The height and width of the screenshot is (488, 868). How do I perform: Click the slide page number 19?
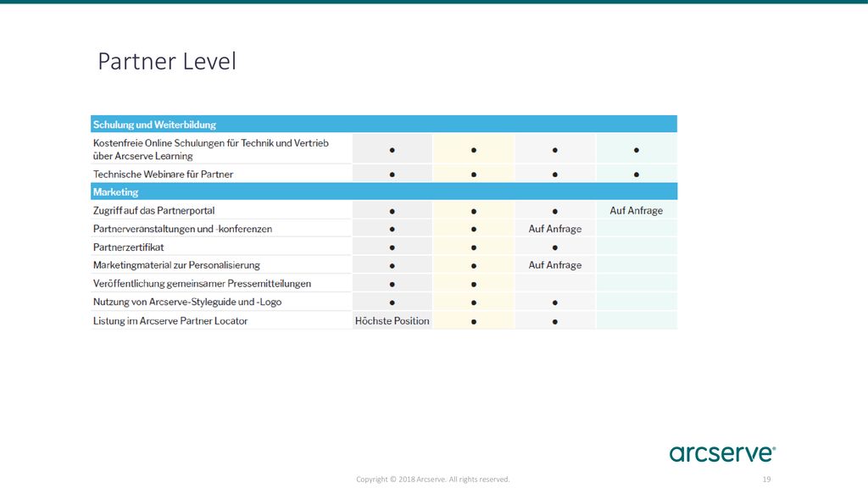pyautogui.click(x=766, y=480)
